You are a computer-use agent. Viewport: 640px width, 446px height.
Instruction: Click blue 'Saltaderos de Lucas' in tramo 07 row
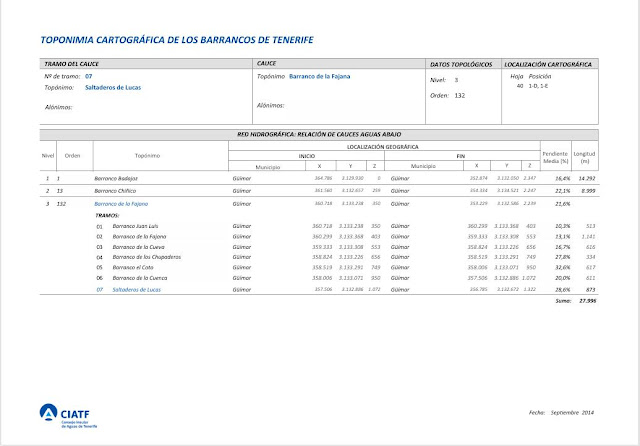(x=137, y=290)
